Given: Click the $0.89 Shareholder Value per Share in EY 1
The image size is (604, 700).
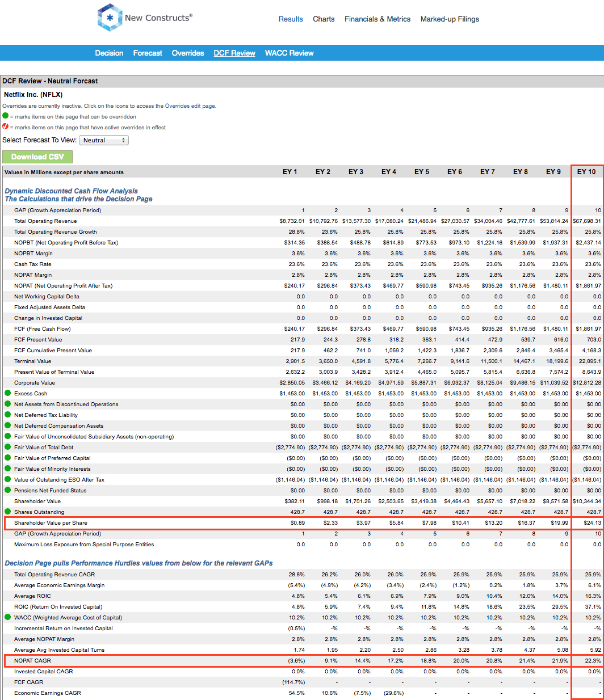Looking at the screenshot, I should tap(297, 522).
